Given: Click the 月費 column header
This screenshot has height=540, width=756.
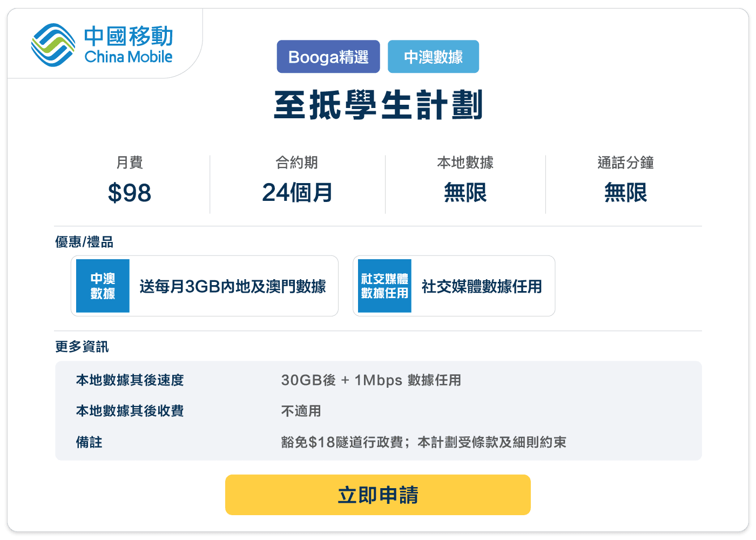Looking at the screenshot, I should coord(130,163).
